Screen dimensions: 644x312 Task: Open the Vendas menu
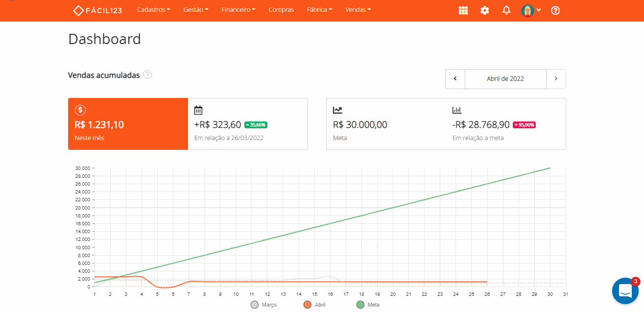coord(358,10)
